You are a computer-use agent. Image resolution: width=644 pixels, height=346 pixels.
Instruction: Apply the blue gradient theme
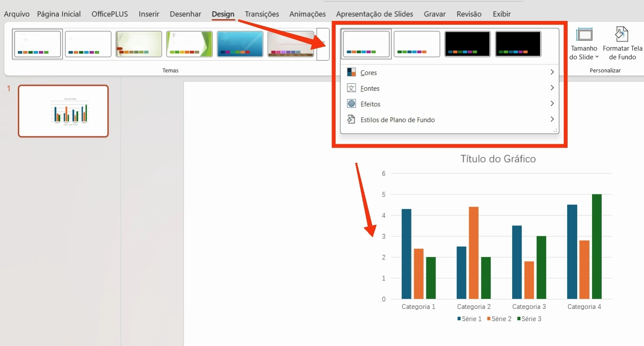(240, 44)
